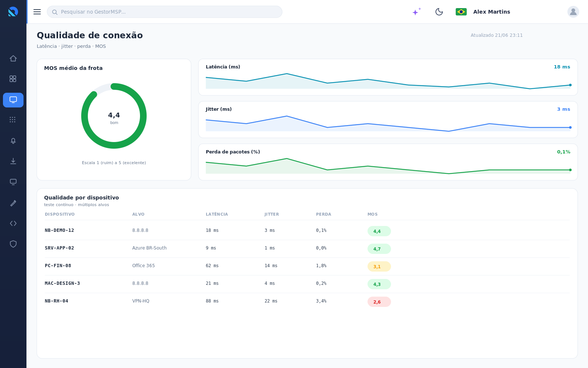
Task: Click the Alex Martins account name
Action: (492, 12)
